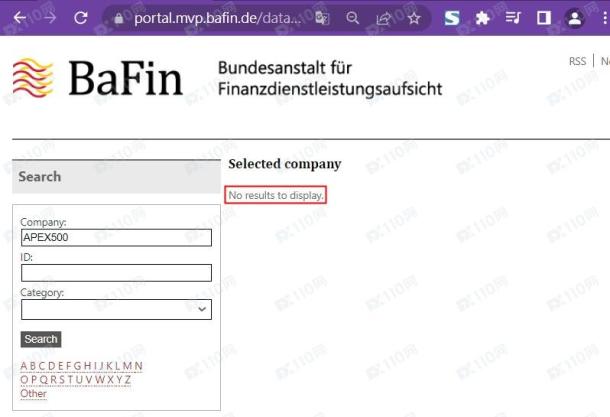Select letter D in company index
610x417 pixels.
pyautogui.click(x=52, y=366)
